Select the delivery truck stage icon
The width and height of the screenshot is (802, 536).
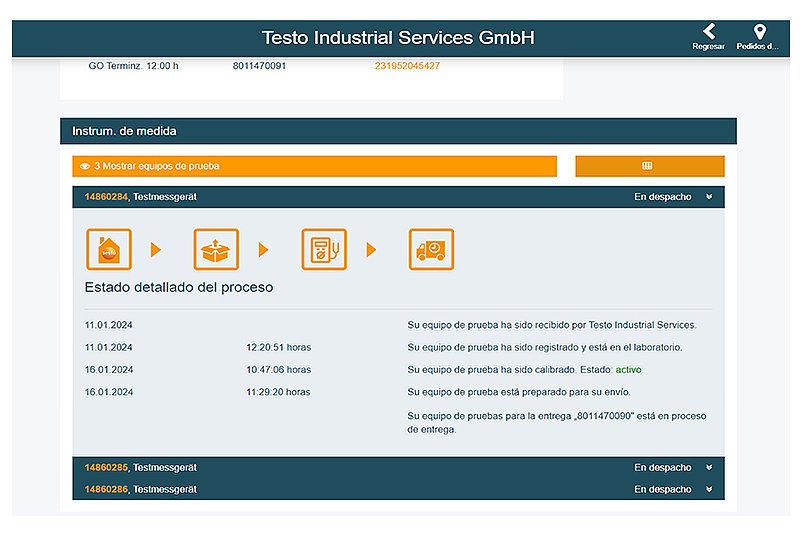coord(431,249)
